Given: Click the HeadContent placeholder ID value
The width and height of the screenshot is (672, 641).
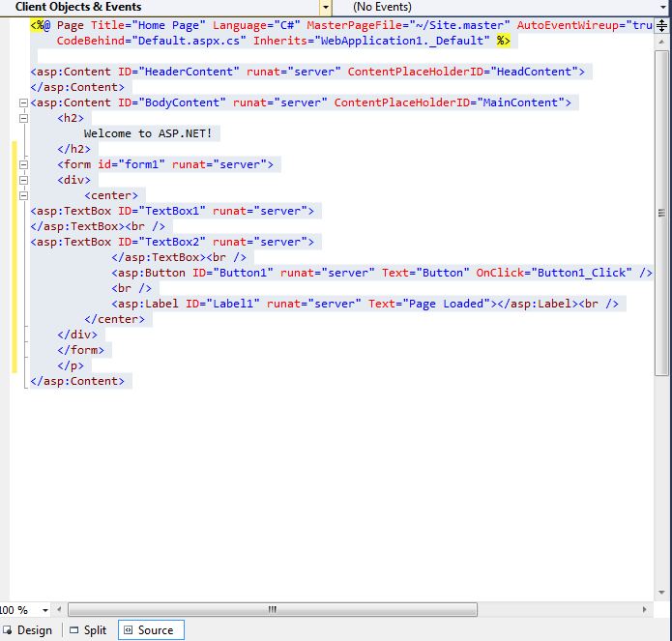Looking at the screenshot, I should pos(534,72).
